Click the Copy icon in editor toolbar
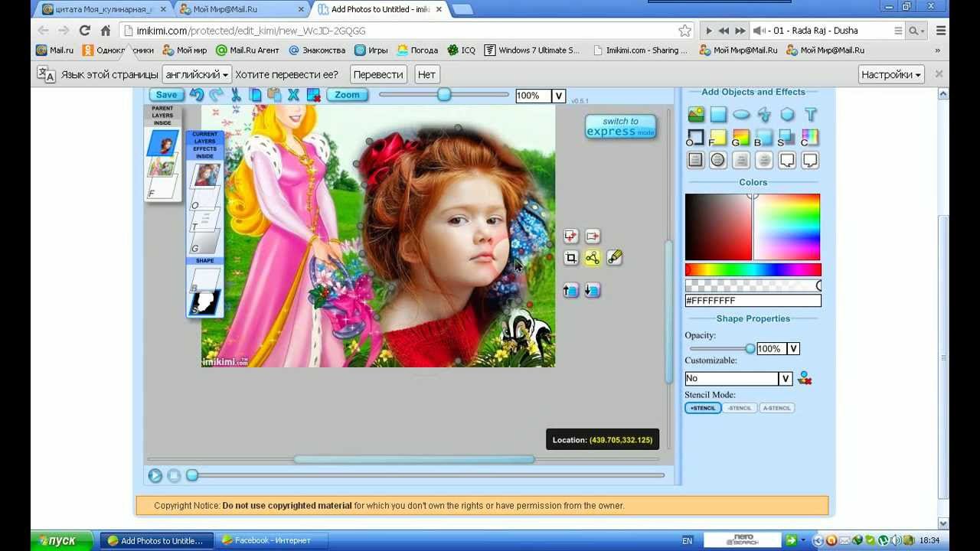 256,95
